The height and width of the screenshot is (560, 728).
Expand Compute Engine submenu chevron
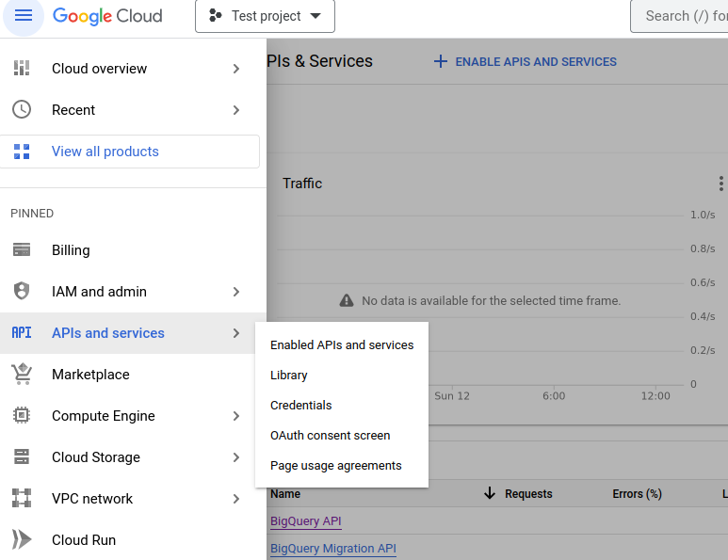tap(235, 416)
